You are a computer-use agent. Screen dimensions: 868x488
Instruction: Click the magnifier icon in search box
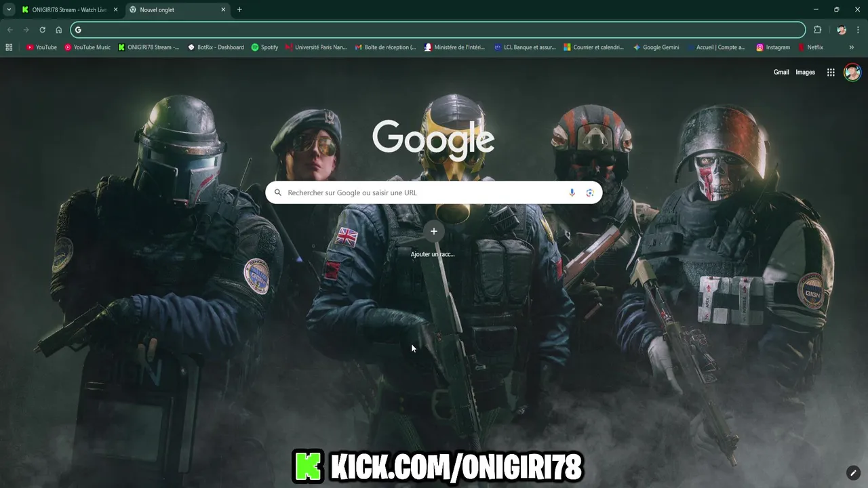tap(277, 192)
